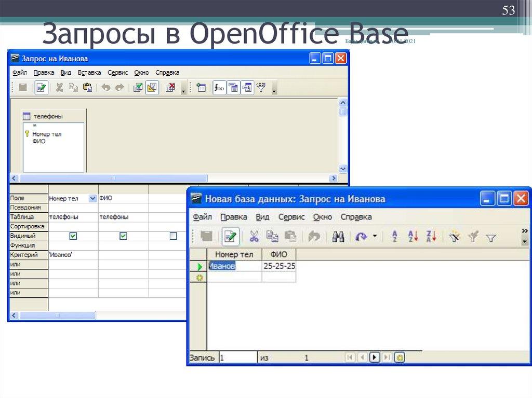Run the query with the green check icon
Image resolution: width=532 pixels, height=398 pixels.
coord(138,87)
